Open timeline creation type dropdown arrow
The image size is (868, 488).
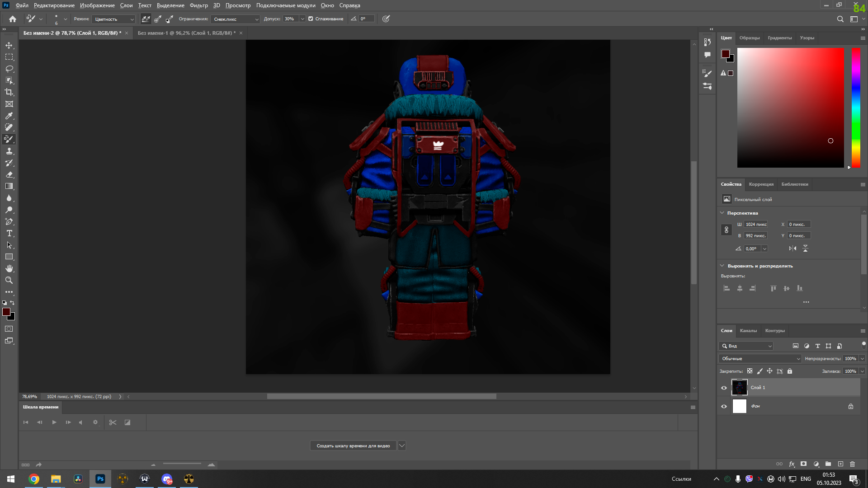401,446
